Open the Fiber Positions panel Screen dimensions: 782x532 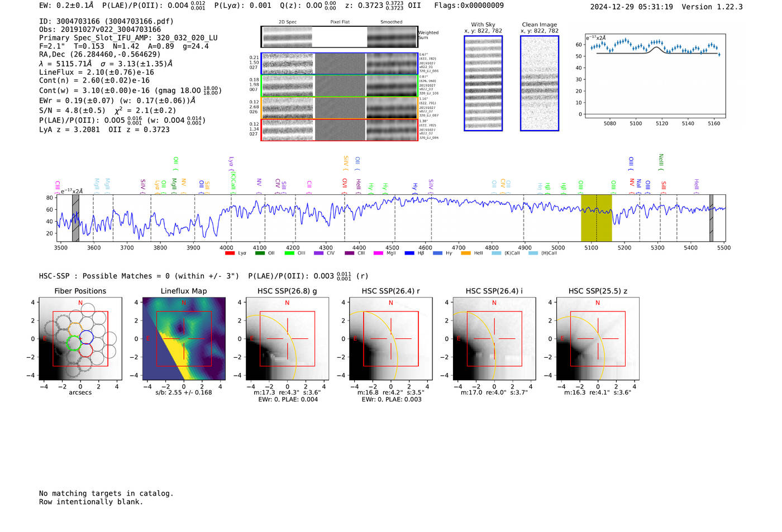coord(80,339)
